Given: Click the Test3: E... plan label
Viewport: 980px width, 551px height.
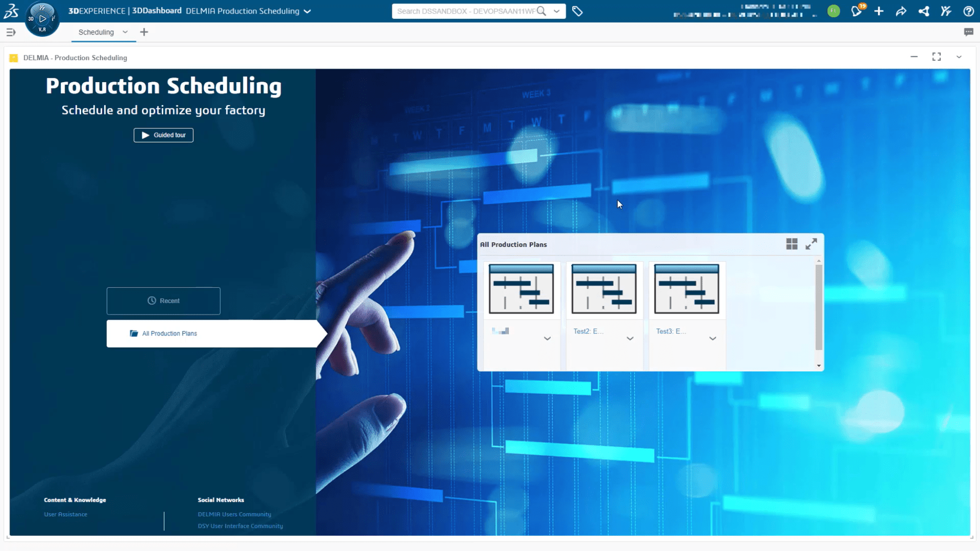Looking at the screenshot, I should pyautogui.click(x=671, y=331).
